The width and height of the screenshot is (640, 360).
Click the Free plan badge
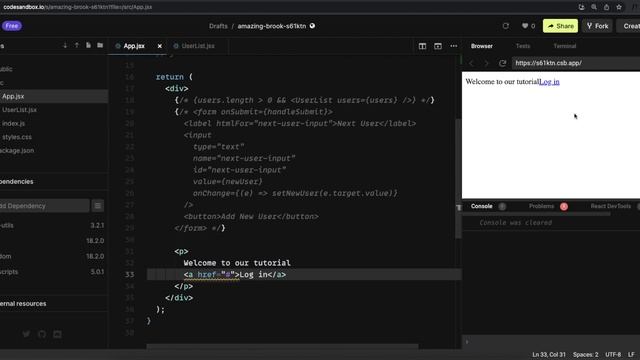(12, 26)
